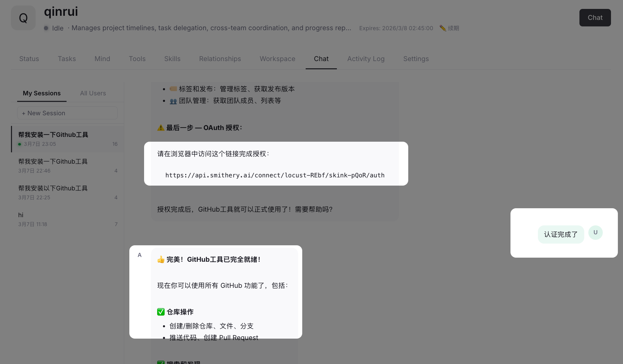Go to the Settings tab
Viewport: 623px width, 364px height.
pyautogui.click(x=416, y=59)
